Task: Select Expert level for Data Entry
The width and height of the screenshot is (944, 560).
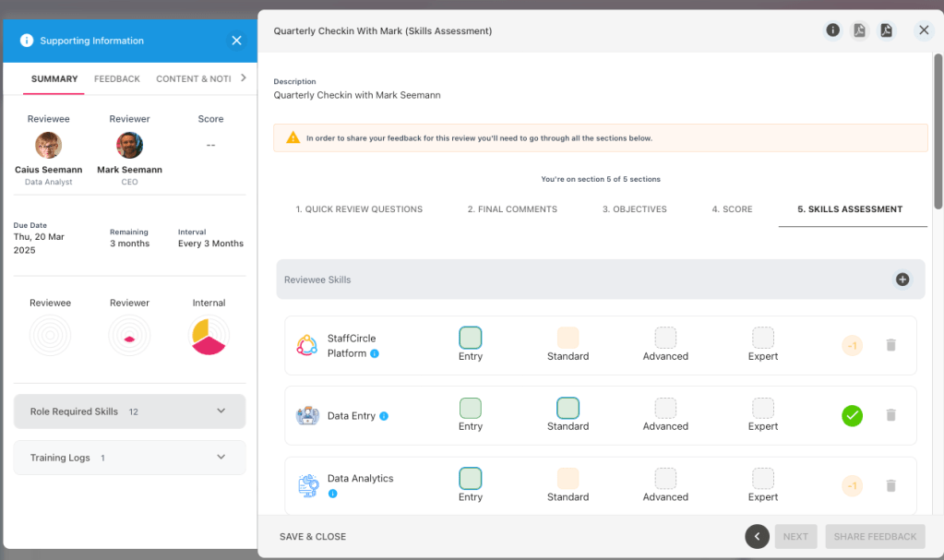Action: pyautogui.click(x=763, y=408)
